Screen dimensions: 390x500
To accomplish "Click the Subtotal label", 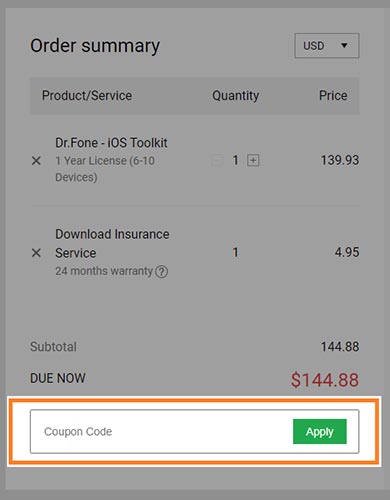I will 53,347.
